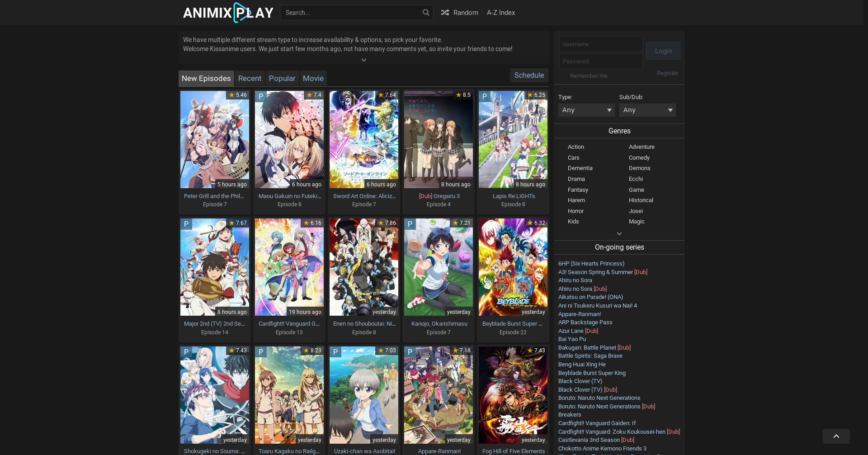Click the Username input field

point(600,44)
